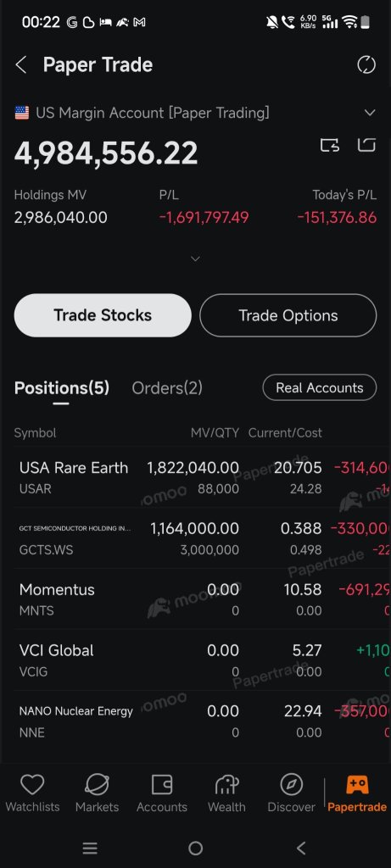Switch to the Orders(2) tab
This screenshot has width=391, height=868.
167,388
